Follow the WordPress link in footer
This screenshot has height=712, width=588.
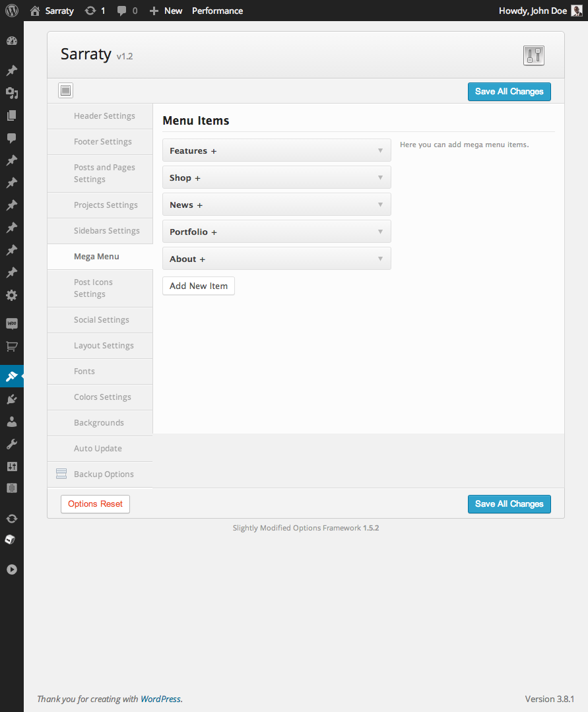tap(160, 699)
